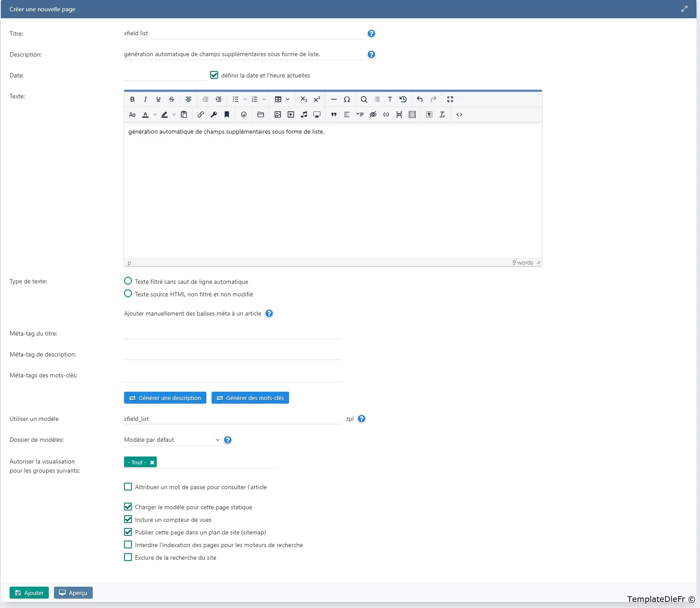Click 'Générer une description' button
Screen dimensions: 700x608
tap(165, 398)
